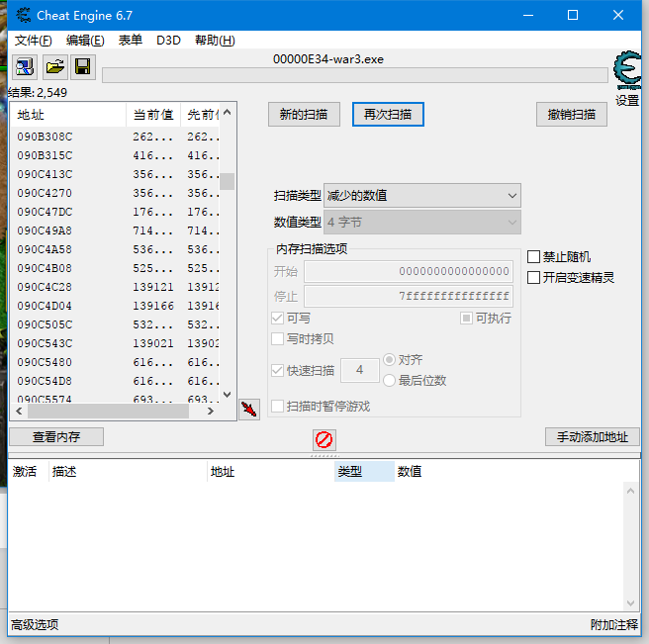Click the 地址 column header in results
The width and height of the screenshot is (649, 644).
(68, 115)
